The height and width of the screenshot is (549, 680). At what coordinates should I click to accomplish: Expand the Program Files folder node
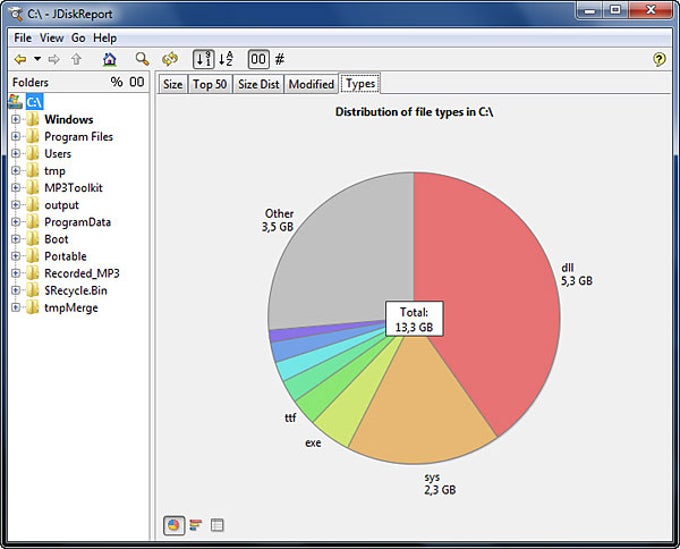(16, 137)
